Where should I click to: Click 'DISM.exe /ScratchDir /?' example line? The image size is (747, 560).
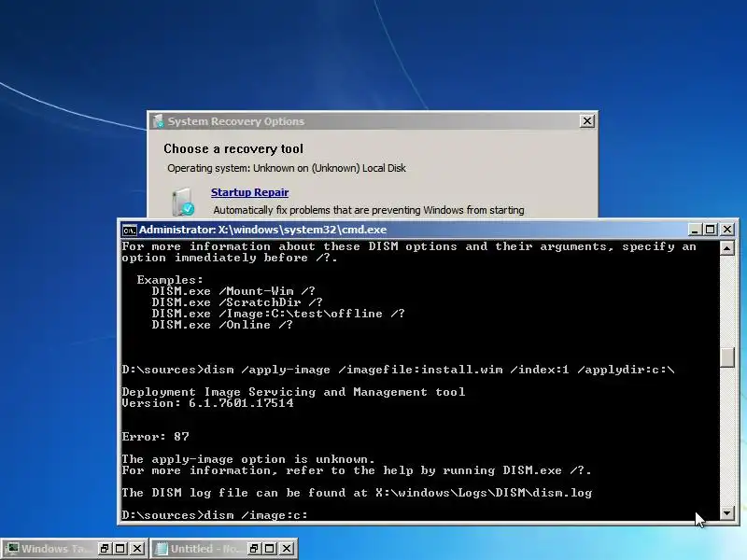coord(237,302)
